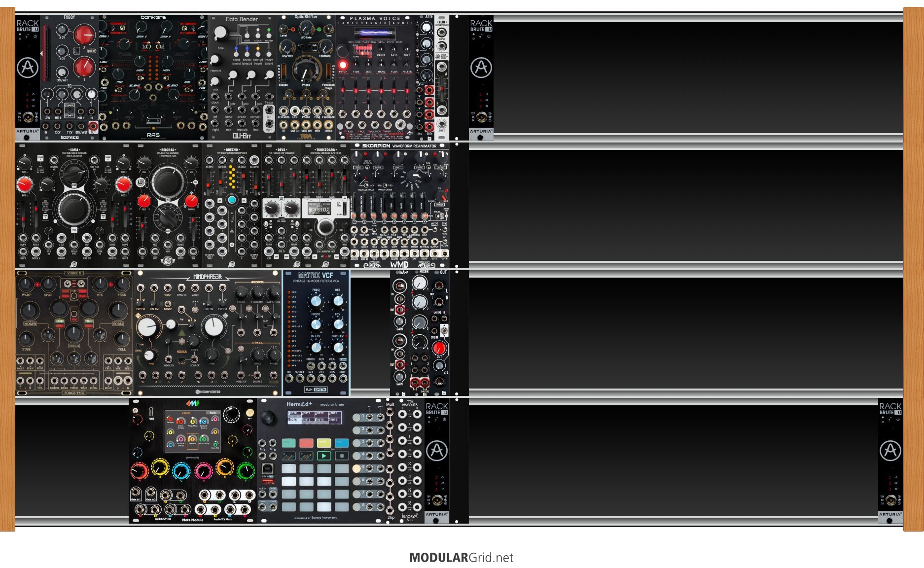Hit the Hermod+ record button
This screenshot has height=568, width=924.
[x=341, y=456]
